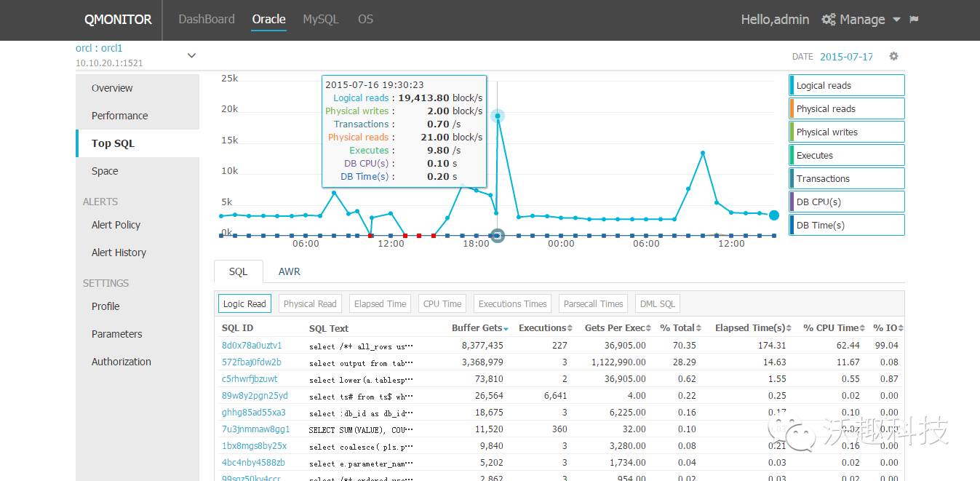The width and height of the screenshot is (980, 481).
Task: Open Performance in the sidebar
Action: click(138, 116)
